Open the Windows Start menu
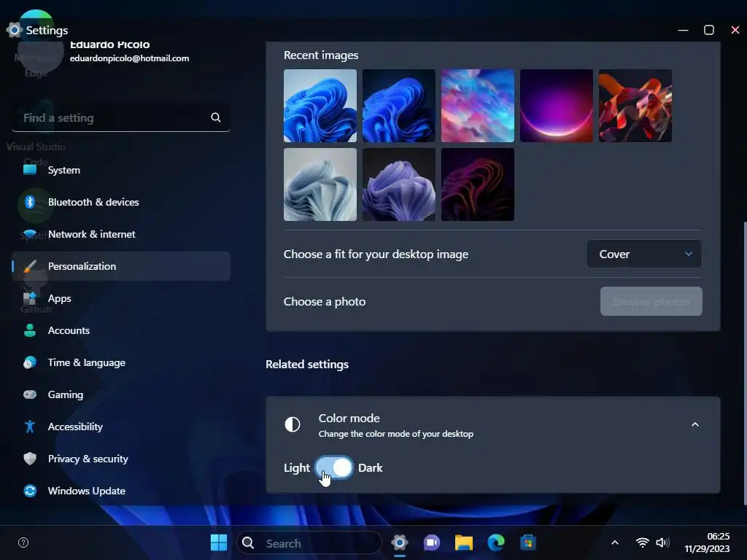Image resolution: width=747 pixels, height=560 pixels. [219, 542]
